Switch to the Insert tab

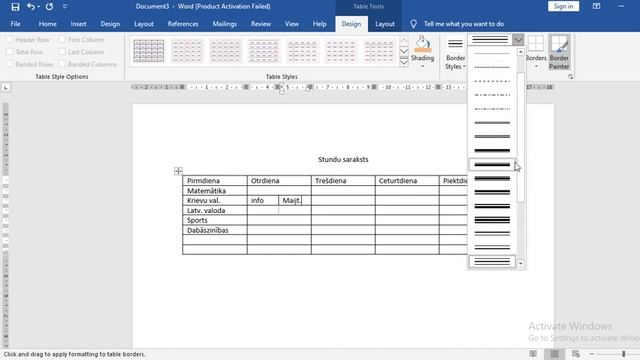[x=78, y=24]
